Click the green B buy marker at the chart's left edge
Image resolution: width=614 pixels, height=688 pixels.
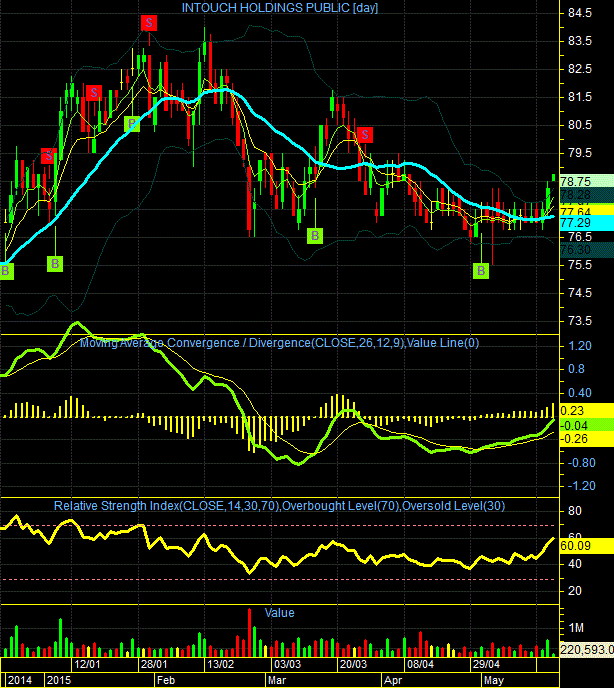[6, 271]
